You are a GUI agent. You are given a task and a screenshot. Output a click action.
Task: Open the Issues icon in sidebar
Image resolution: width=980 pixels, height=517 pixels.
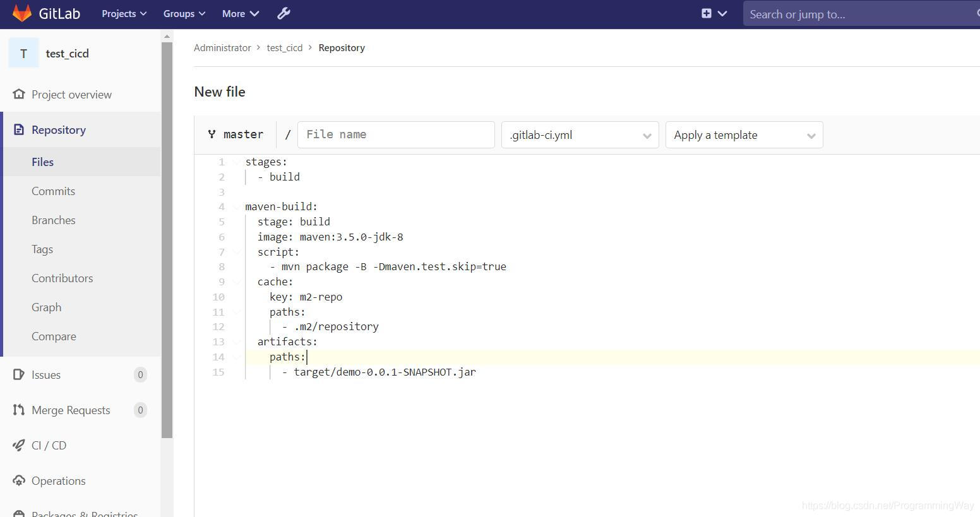coord(18,374)
